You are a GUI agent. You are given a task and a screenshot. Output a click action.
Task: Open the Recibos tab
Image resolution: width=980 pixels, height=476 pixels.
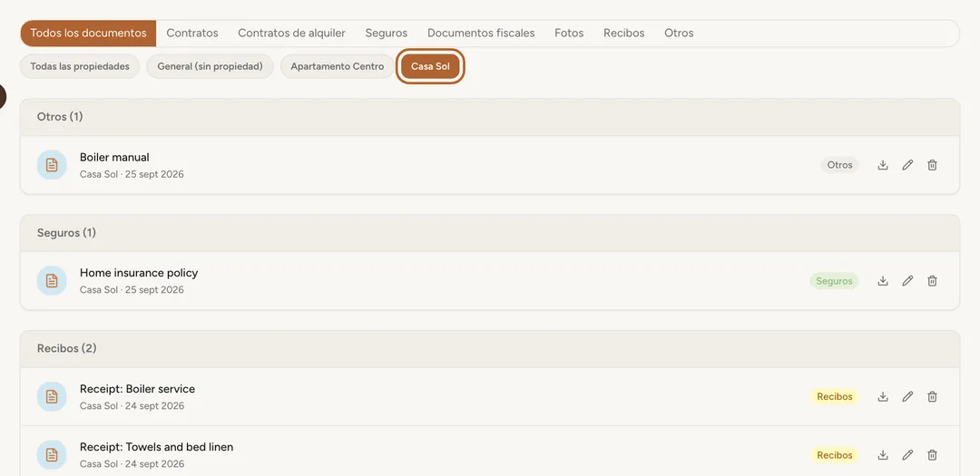(623, 34)
